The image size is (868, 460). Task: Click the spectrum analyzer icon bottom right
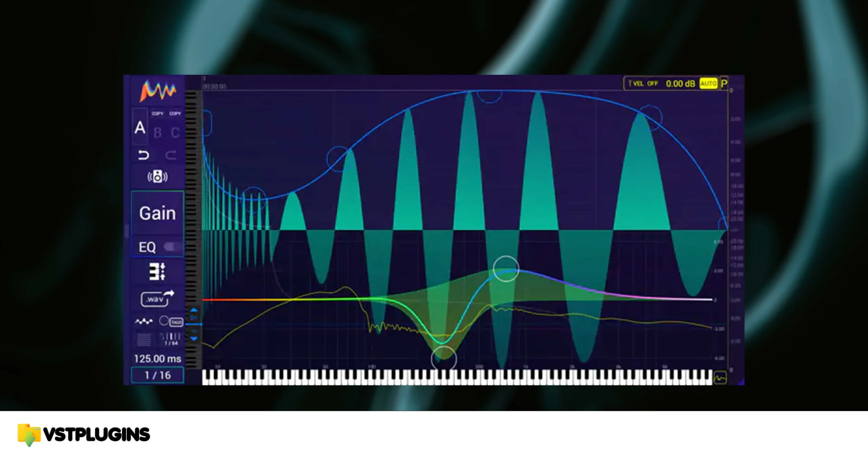point(720,378)
